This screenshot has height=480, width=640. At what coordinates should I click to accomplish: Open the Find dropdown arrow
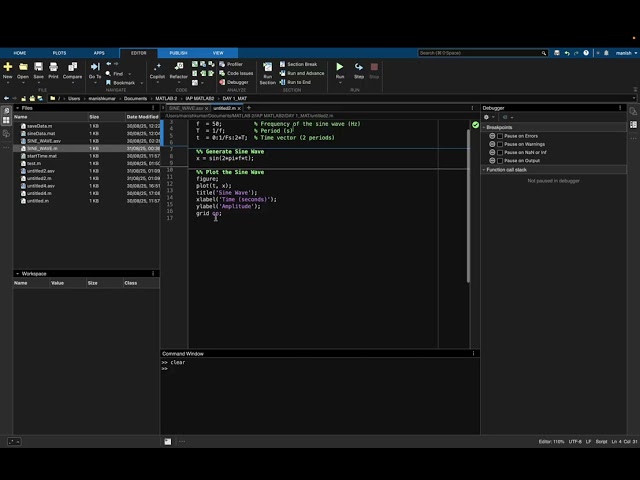pyautogui.click(x=130, y=74)
